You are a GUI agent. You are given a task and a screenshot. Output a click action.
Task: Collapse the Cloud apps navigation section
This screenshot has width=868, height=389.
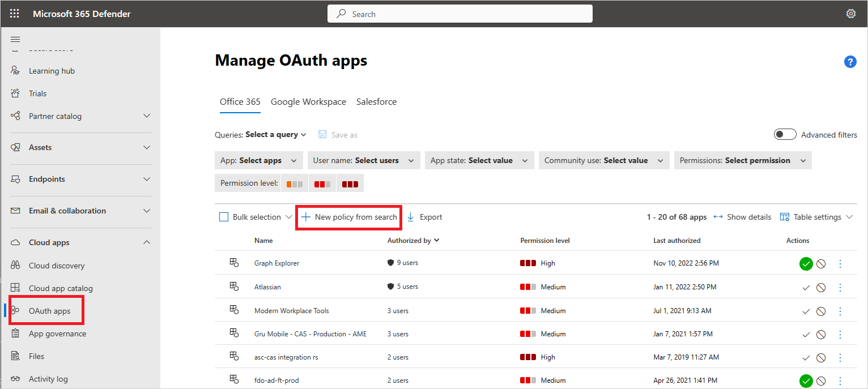[x=147, y=242]
